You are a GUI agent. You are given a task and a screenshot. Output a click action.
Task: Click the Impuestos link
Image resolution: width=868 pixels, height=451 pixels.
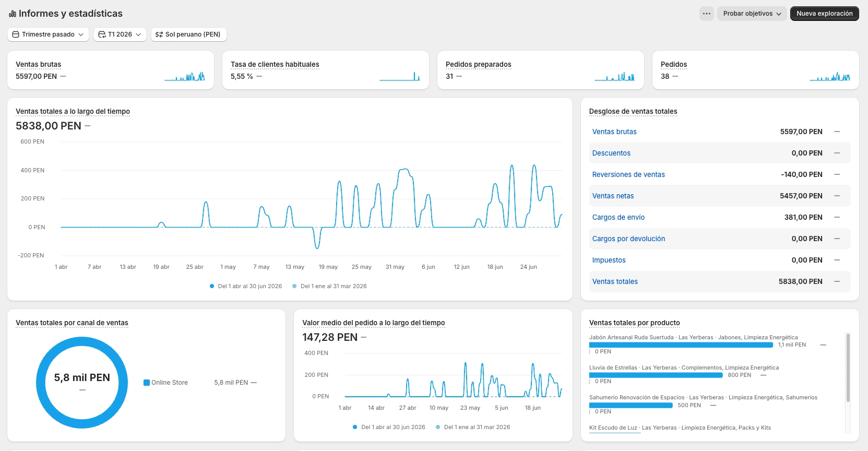tap(609, 260)
